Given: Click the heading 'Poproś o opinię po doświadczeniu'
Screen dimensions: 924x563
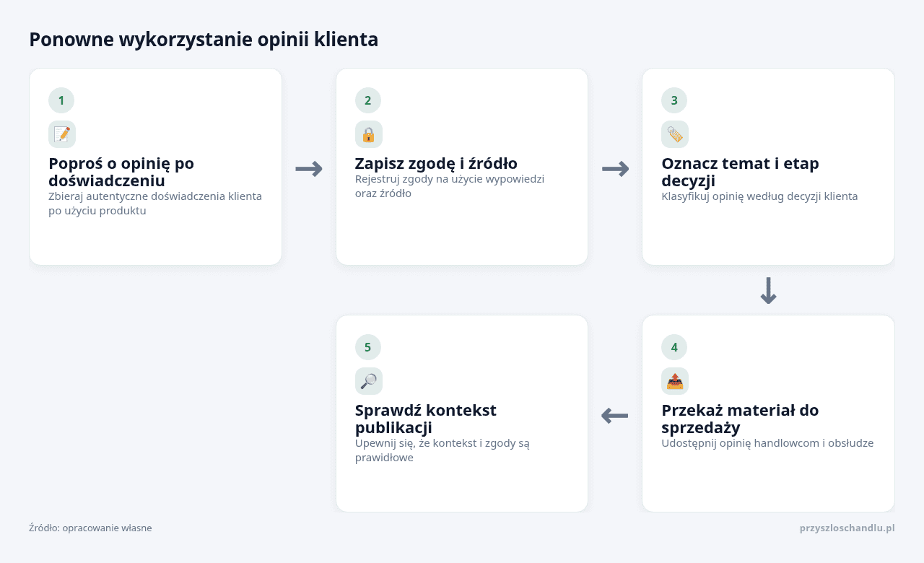Looking at the screenshot, I should click(x=121, y=172).
